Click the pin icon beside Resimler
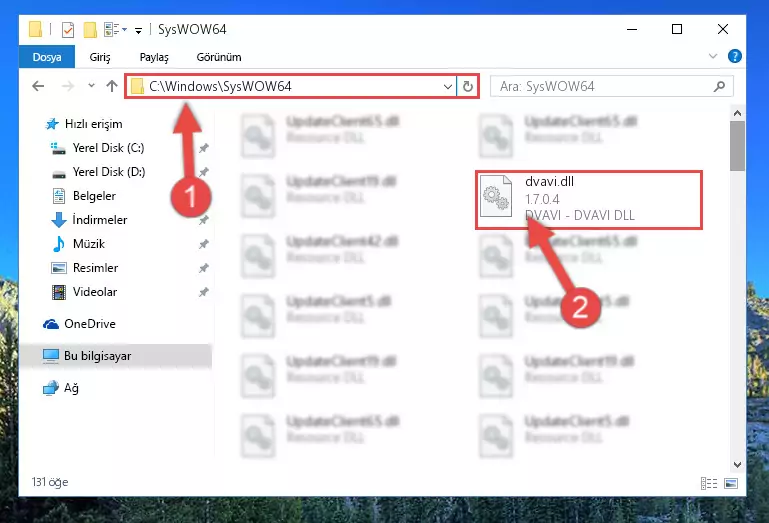The height and width of the screenshot is (523, 769). point(204,268)
